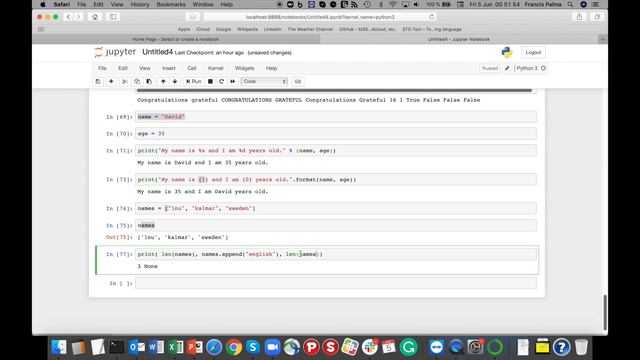Viewport: 640px width, 360px height.
Task: Open Spotlight search in the menu bar
Action: (x=570, y=4)
